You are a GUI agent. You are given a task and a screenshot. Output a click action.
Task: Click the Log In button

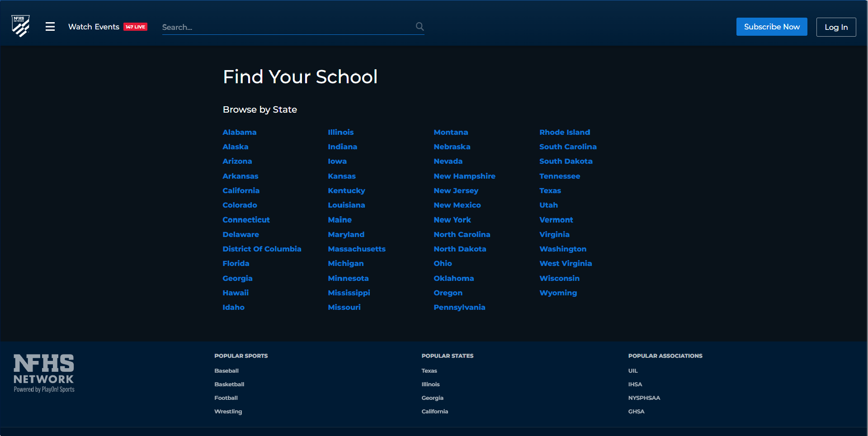pyautogui.click(x=835, y=27)
